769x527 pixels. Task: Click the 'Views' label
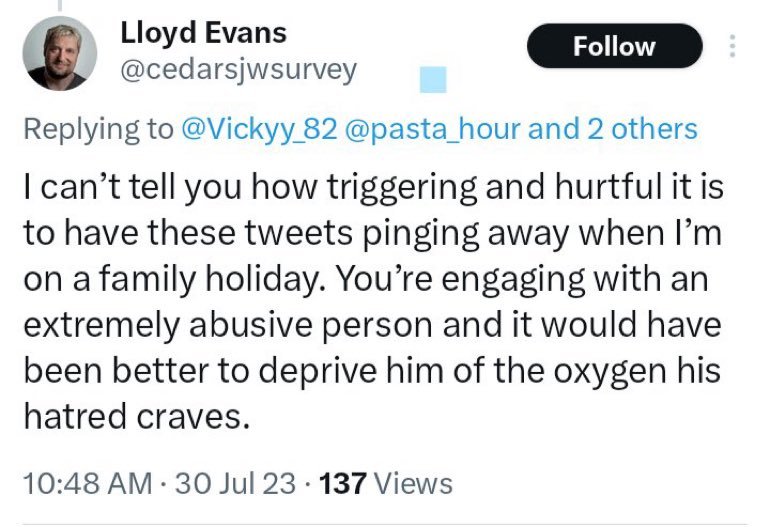point(413,483)
